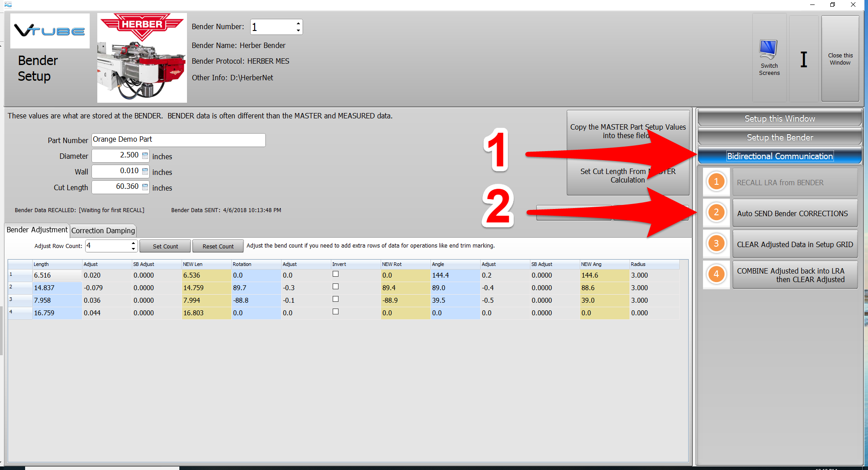Viewport: 868px width, 470px height.
Task: Click the orange circle number 1 icon
Action: (716, 182)
